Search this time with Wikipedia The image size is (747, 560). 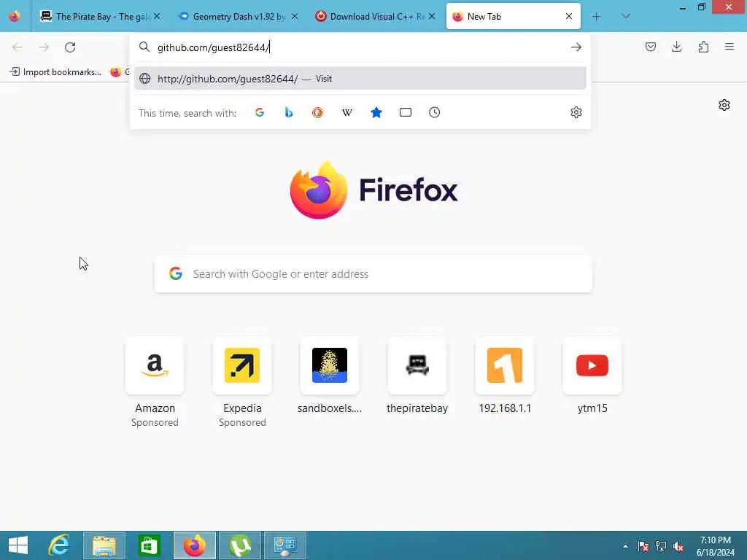point(347,112)
